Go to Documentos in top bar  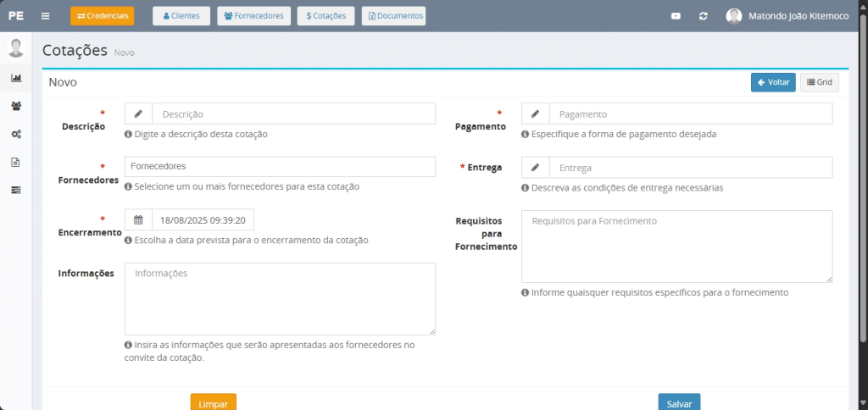click(x=393, y=16)
